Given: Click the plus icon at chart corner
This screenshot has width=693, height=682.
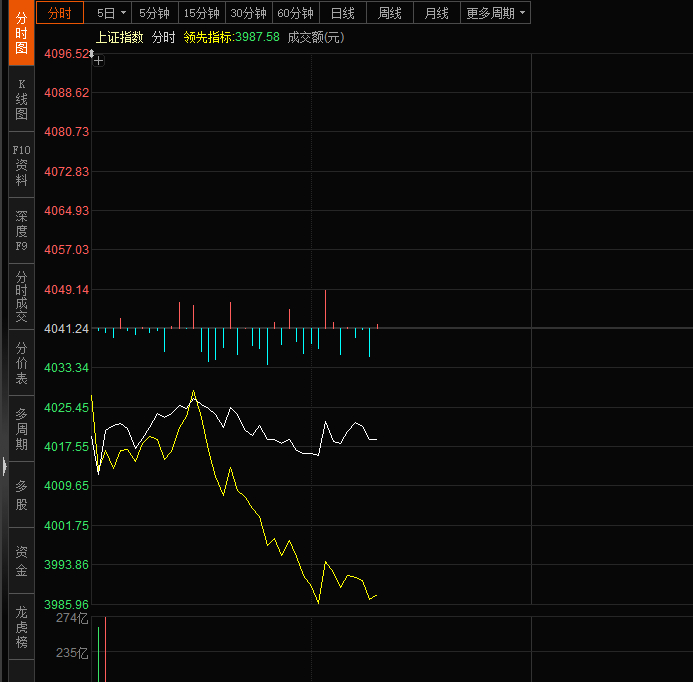Looking at the screenshot, I should [x=99, y=61].
